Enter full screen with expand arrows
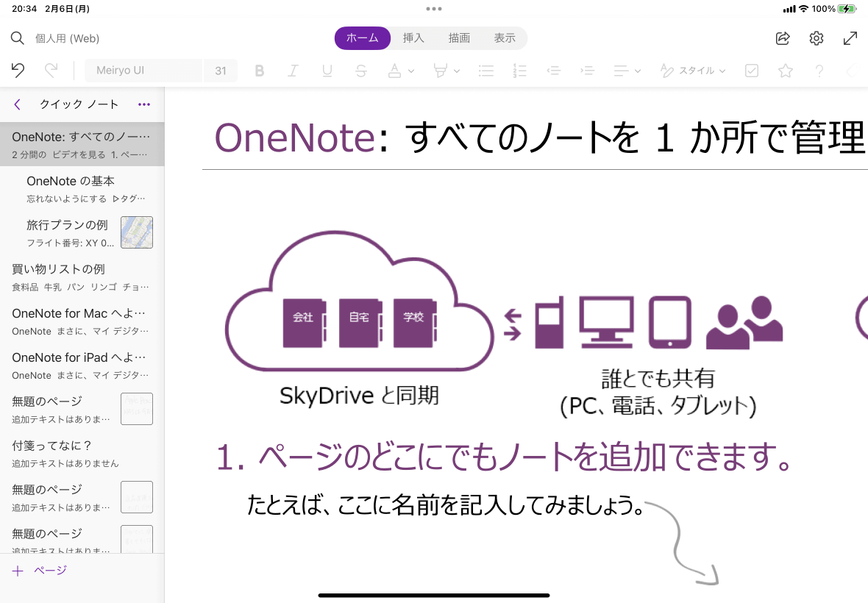Image resolution: width=868 pixels, height=603 pixels. [850, 38]
